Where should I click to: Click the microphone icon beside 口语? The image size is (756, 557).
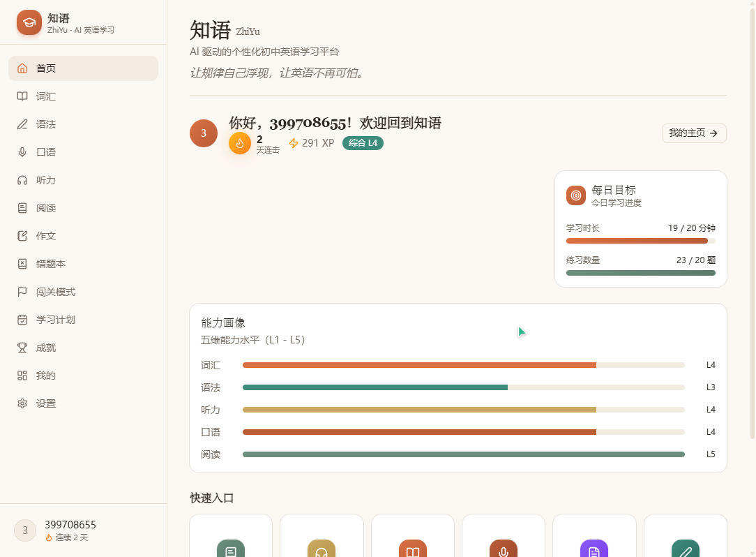pos(22,152)
